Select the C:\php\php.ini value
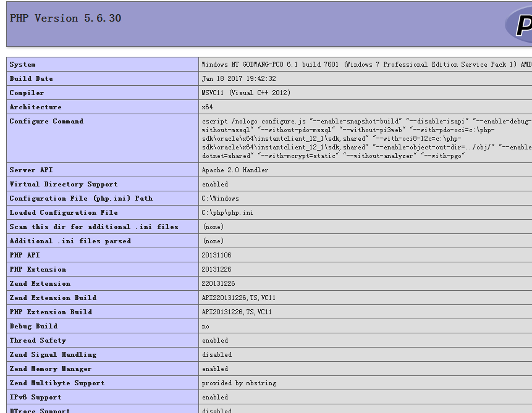 pyautogui.click(x=227, y=213)
